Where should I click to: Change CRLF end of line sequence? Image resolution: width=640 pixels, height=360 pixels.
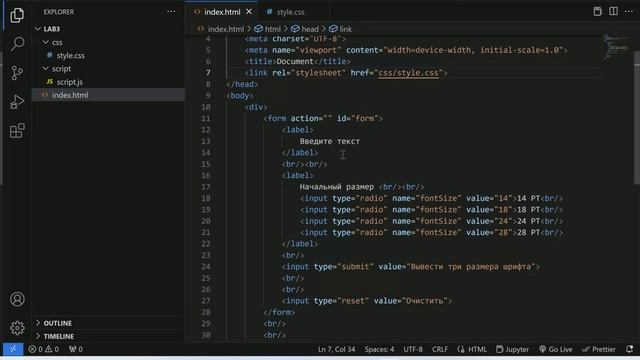pos(440,349)
